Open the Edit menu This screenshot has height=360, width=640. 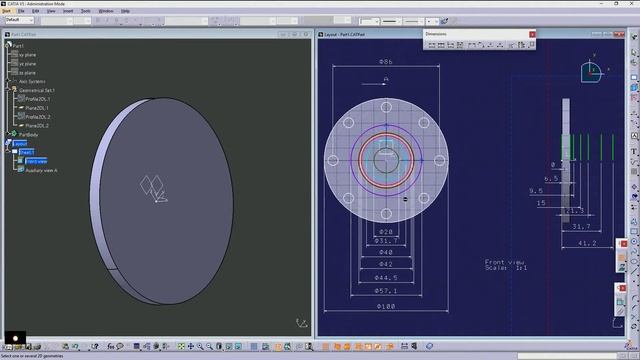(36, 11)
